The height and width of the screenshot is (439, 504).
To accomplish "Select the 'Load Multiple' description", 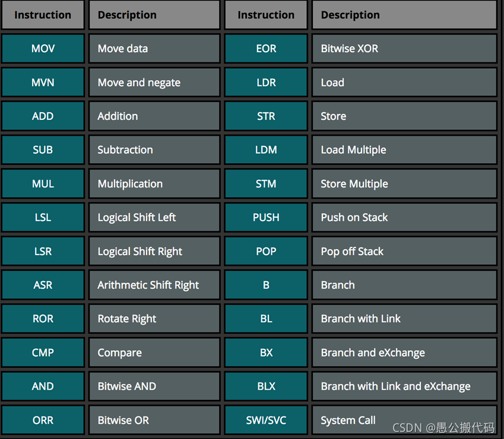I will [405, 150].
